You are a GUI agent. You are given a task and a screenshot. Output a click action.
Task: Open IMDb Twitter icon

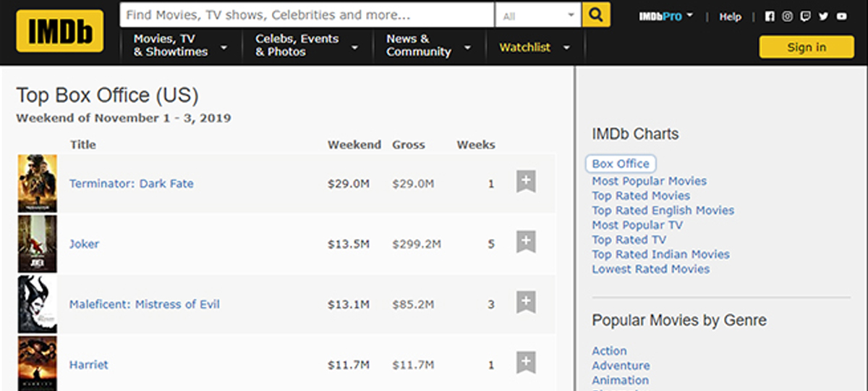pyautogui.click(x=824, y=17)
